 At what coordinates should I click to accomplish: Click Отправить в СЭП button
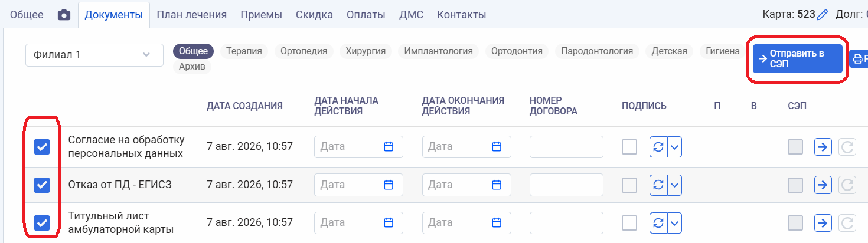point(798,58)
